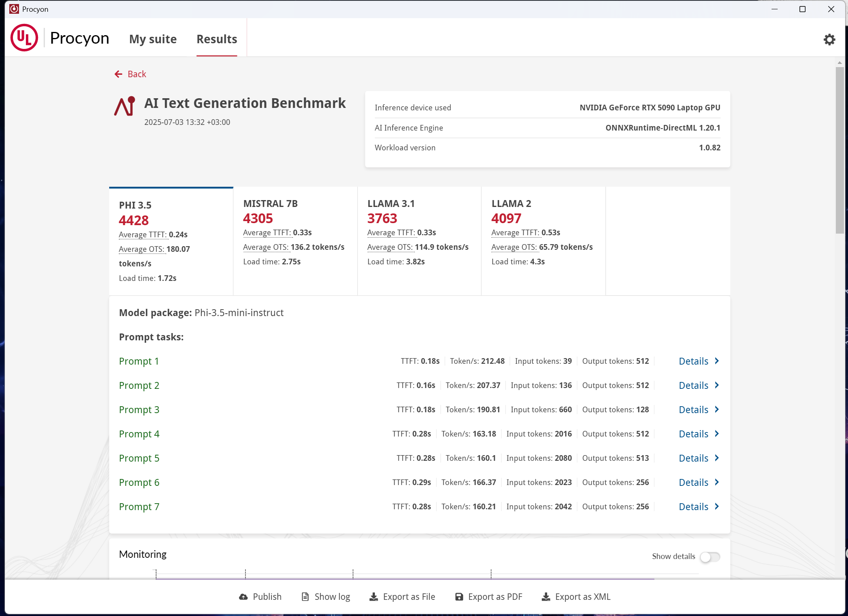Viewport: 848px width, 616px height.
Task: Click the Mistral 7B score 4305
Action: (x=258, y=219)
